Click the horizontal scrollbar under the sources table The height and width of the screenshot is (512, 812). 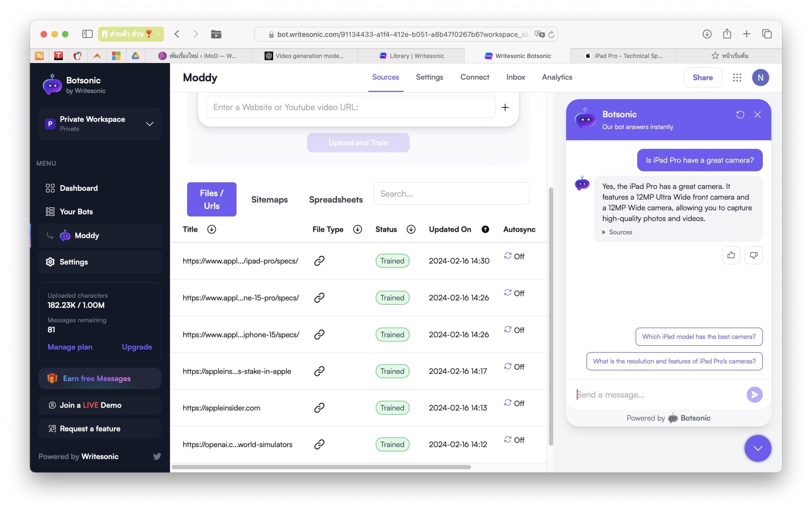pyautogui.click(x=321, y=467)
